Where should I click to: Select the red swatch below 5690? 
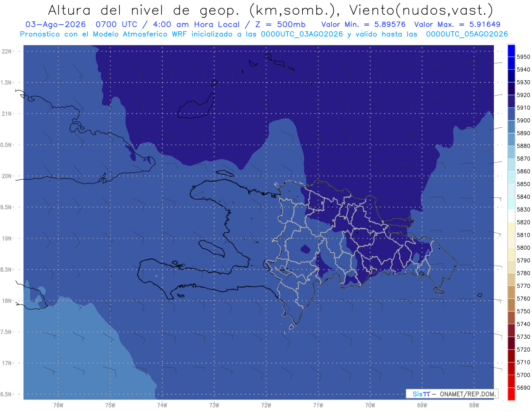point(511,393)
